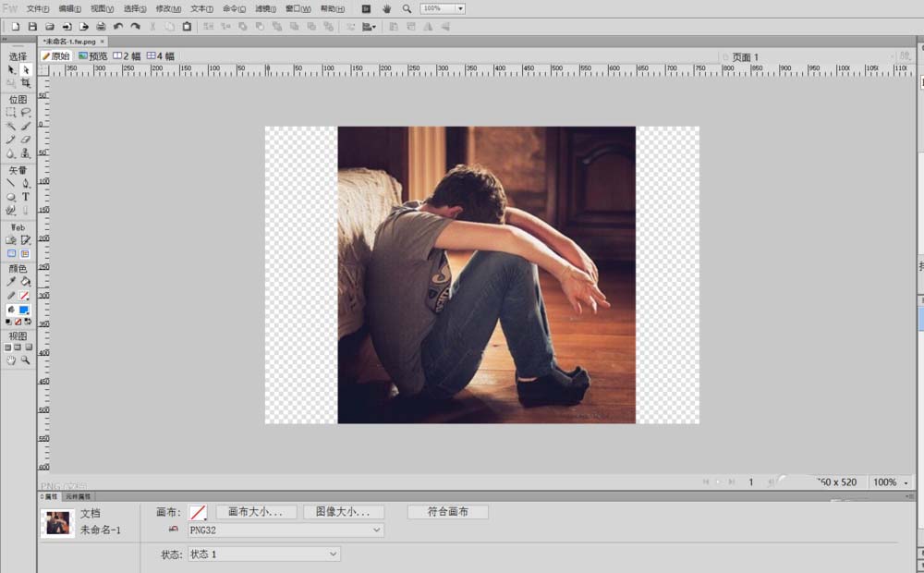Click the Undo toolbar icon
Viewport: 924px width, 573px height.
click(118, 27)
